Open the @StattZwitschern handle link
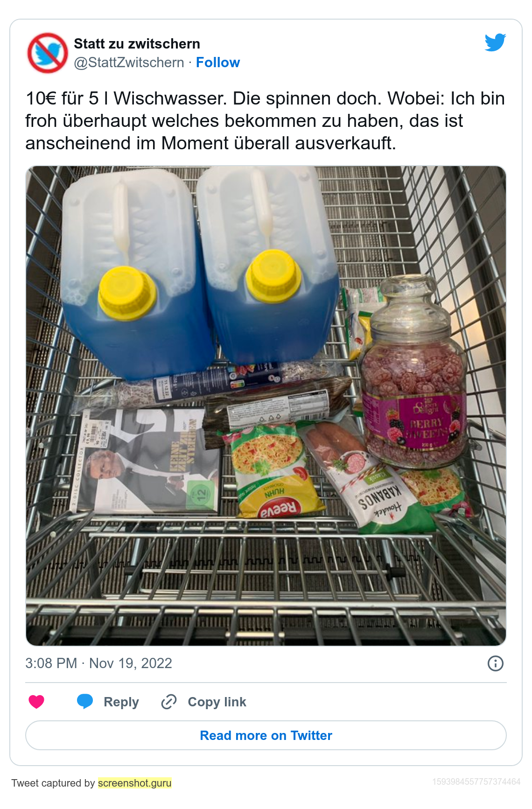 129,63
